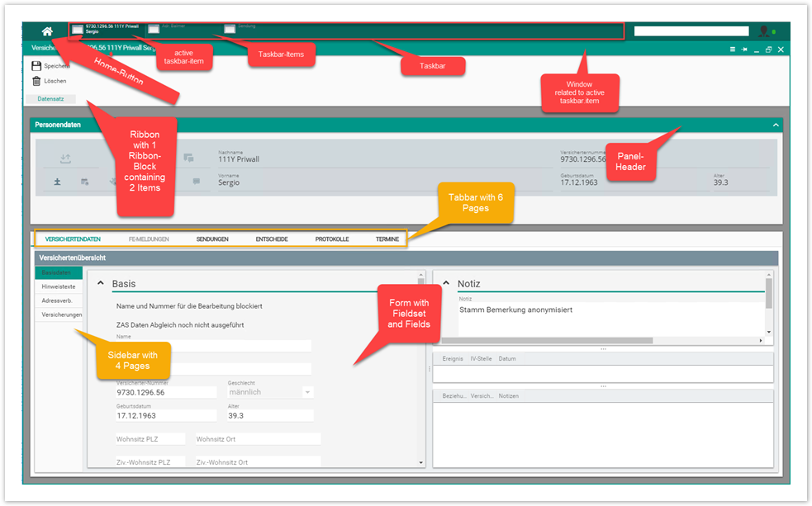Click the upload icon in Personendaten
Image resolution: width=812 pixels, height=506 pixels.
[66, 158]
